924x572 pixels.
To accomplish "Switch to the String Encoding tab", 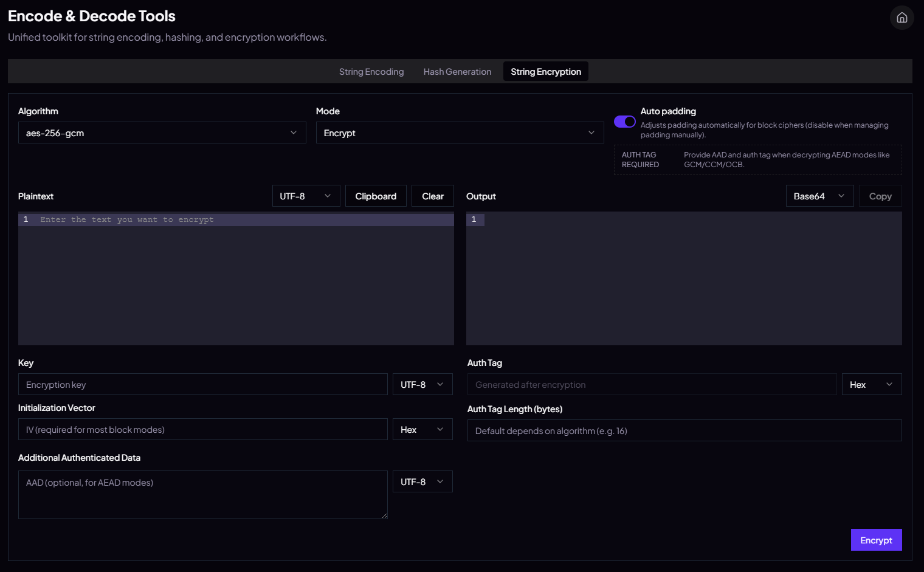I will [x=371, y=71].
